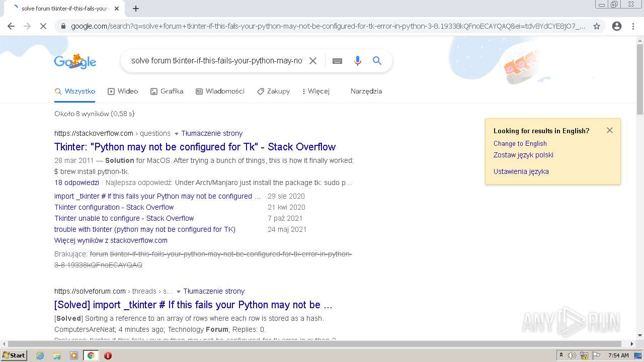644x362 pixels.
Task: Open the [Solved] import _tkinter result
Action: (x=193, y=305)
